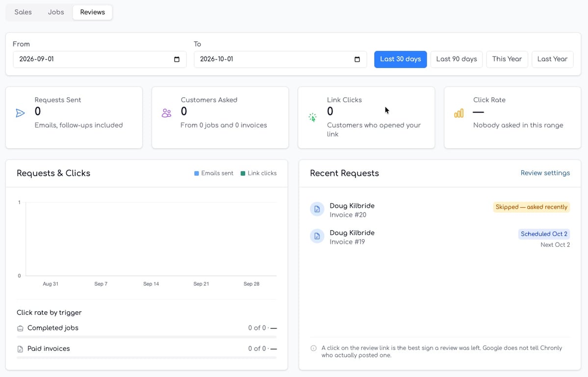The height and width of the screenshot is (377, 588).
Task: Click the Paid invoices document icon
Action: [x=20, y=349]
